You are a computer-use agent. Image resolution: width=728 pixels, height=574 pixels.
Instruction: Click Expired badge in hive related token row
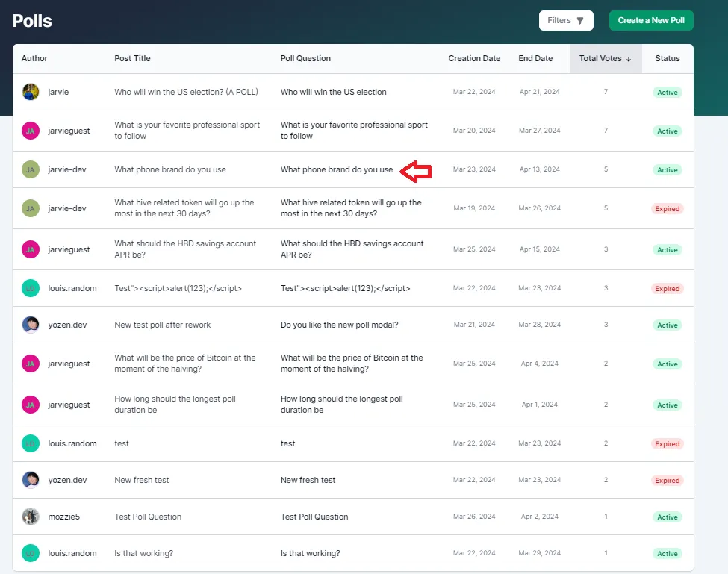pos(668,209)
